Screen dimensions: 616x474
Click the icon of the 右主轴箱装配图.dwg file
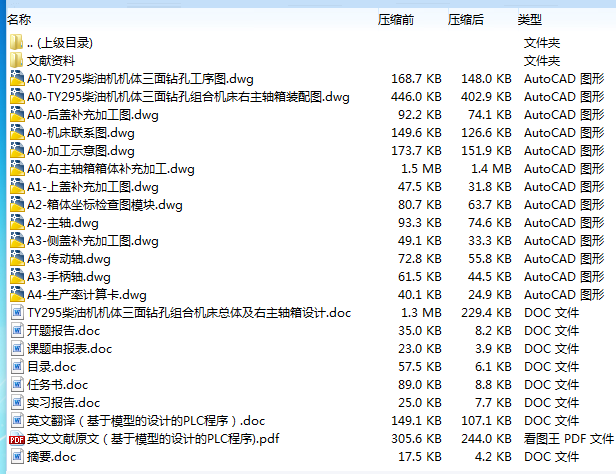(17, 97)
